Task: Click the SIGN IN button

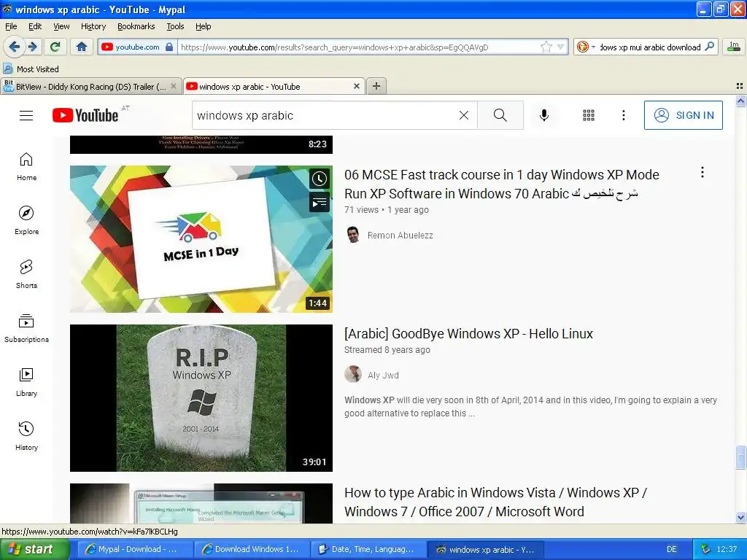Action: pyautogui.click(x=683, y=115)
